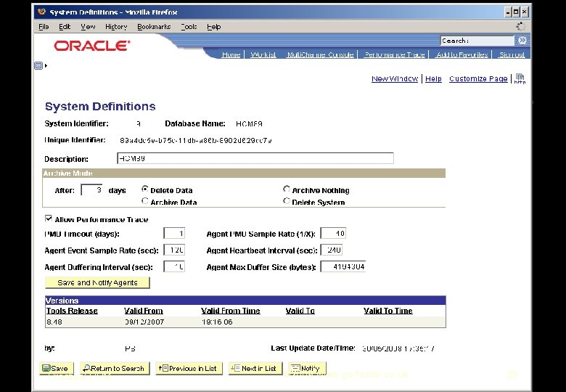The height and width of the screenshot is (392, 566).
Task: Click the page Help link
Action: [433, 78]
